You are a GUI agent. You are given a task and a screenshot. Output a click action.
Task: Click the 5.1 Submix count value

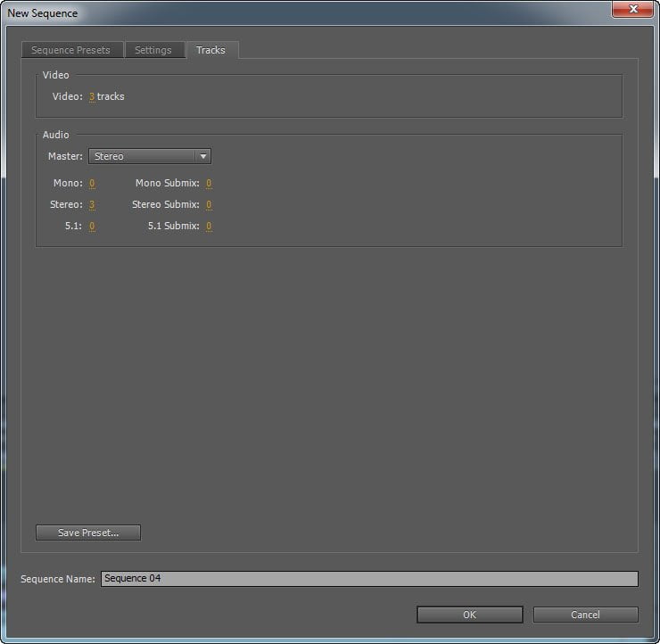tap(209, 227)
